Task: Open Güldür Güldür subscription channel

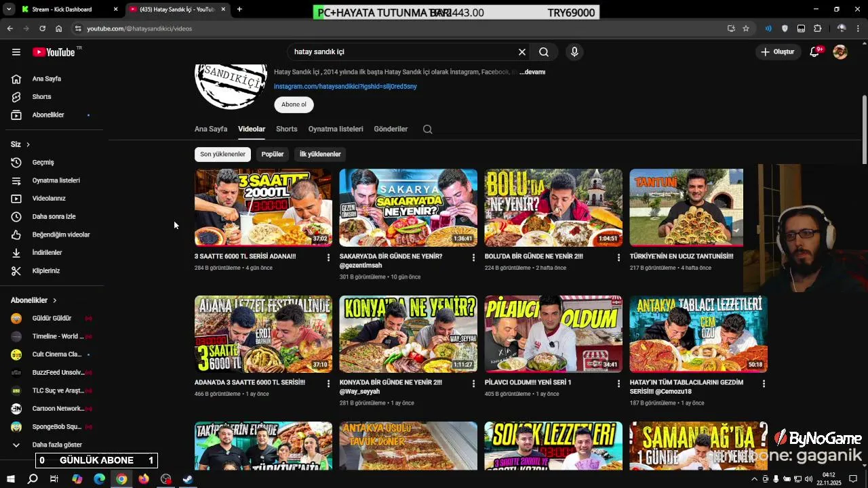Action: pos(52,319)
